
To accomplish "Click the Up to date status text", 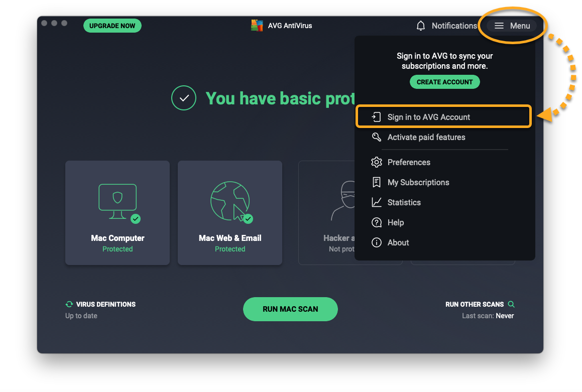I will (x=81, y=316).
